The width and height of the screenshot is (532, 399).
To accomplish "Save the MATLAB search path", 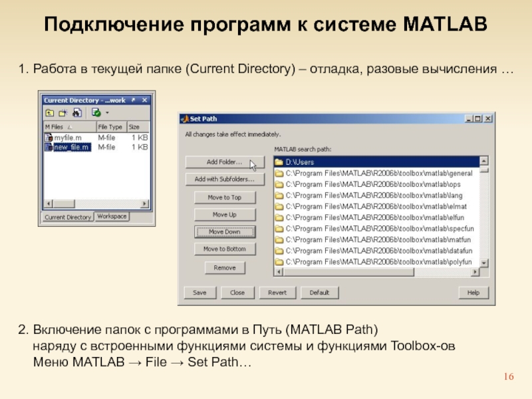I will [200, 293].
